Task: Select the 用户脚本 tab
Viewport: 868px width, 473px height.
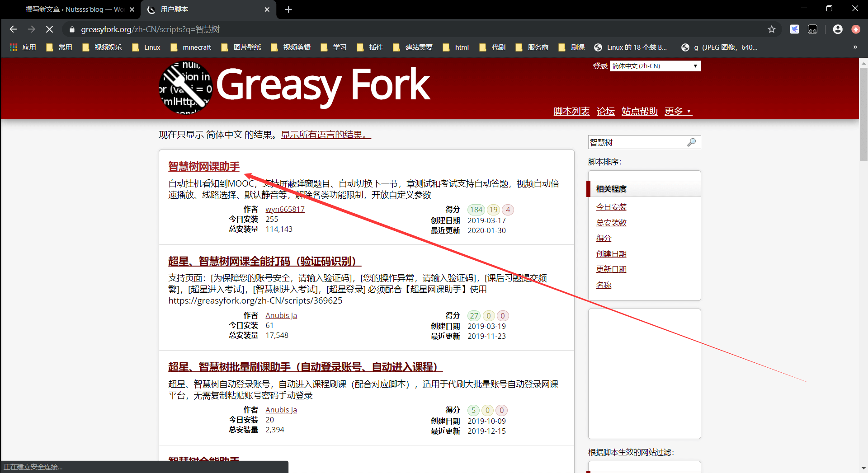Action: [208, 9]
